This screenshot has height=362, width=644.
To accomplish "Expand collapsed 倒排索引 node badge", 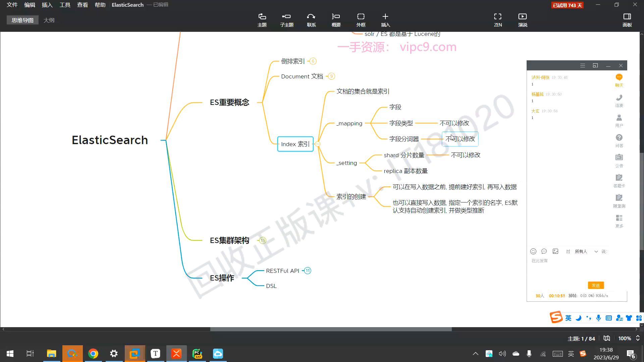I will click(x=313, y=61).
